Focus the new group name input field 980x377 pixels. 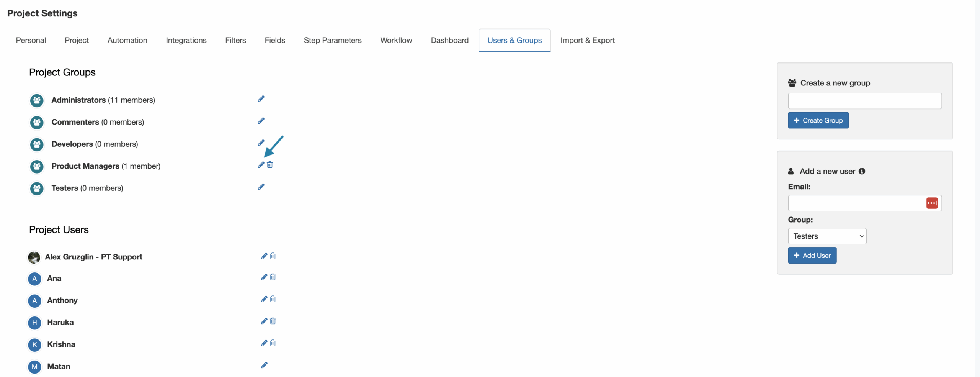(865, 101)
